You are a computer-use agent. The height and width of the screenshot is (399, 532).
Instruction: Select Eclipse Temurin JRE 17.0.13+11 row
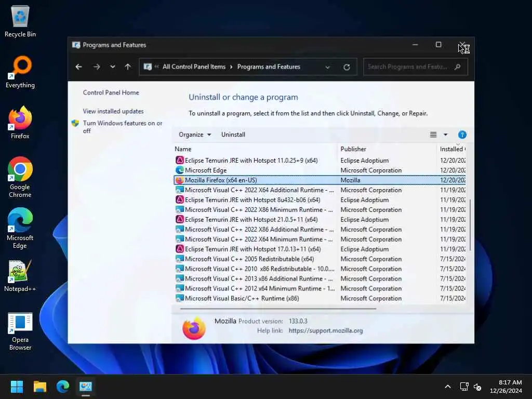[320, 249]
